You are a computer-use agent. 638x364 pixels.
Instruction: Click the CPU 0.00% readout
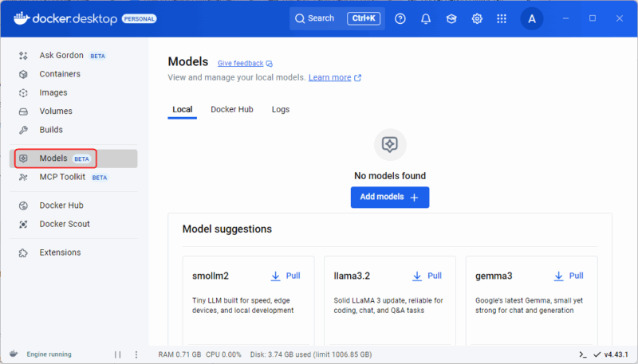[223, 354]
